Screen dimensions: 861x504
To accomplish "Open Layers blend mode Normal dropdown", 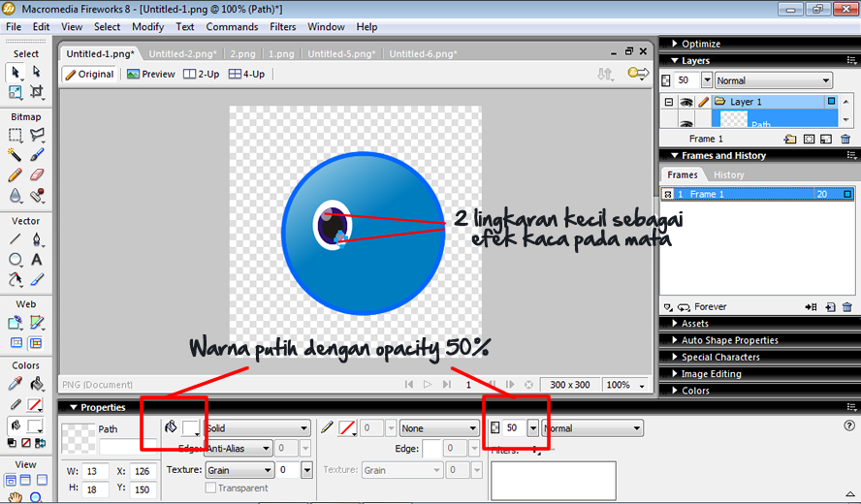I will [774, 80].
